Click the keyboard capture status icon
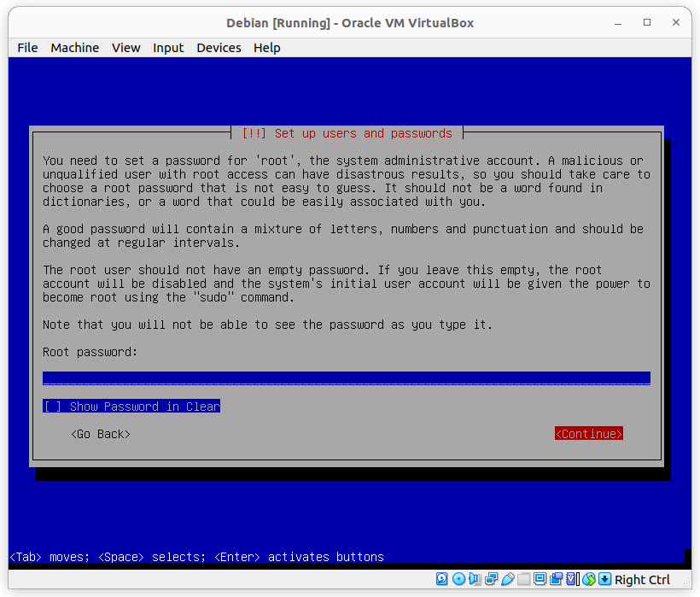Viewport: 700px width, 597px height. [x=604, y=579]
